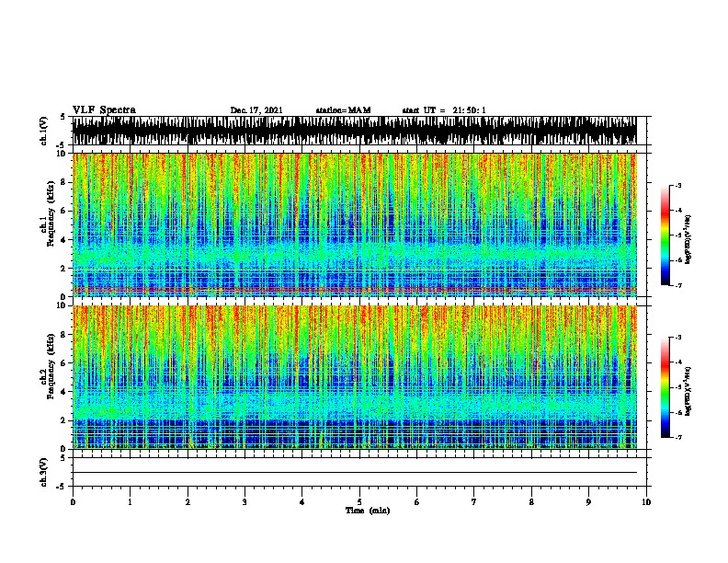
Task: Click the "VLF Spectra" plot title
Action: click(x=104, y=110)
